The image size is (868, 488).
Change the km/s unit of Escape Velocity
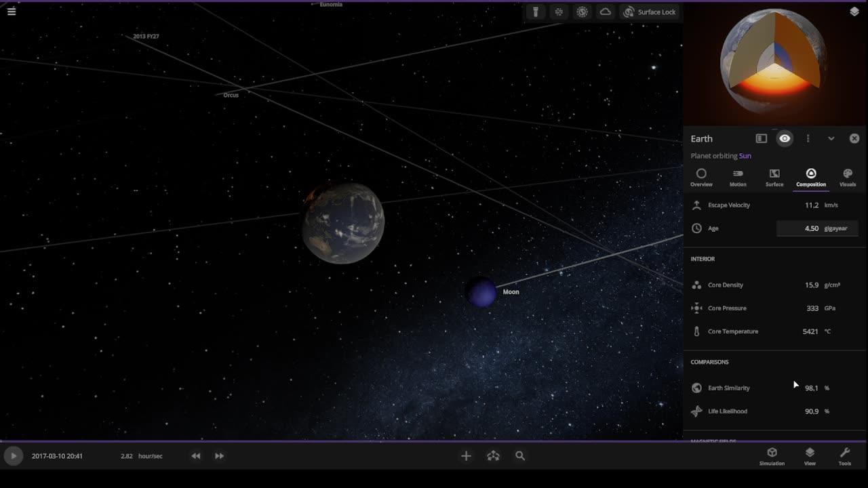point(831,205)
